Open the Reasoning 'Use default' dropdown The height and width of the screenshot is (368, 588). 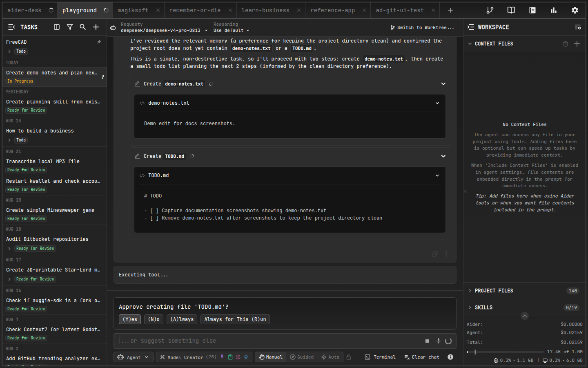pos(231,30)
